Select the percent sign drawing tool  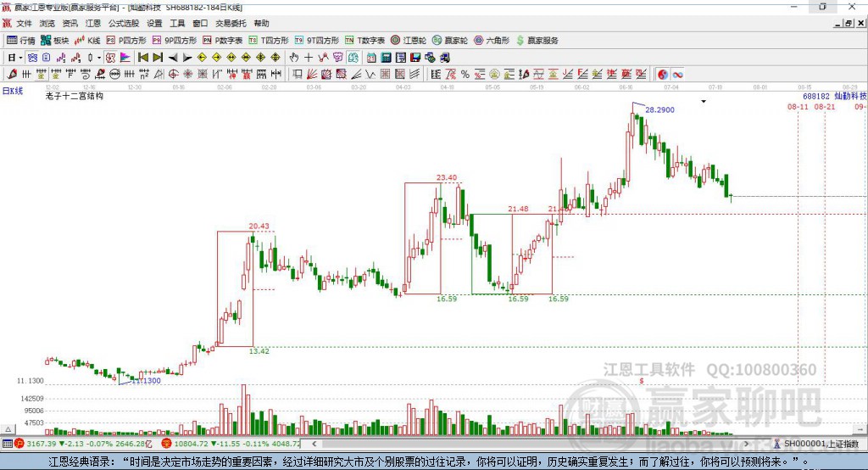465,75
